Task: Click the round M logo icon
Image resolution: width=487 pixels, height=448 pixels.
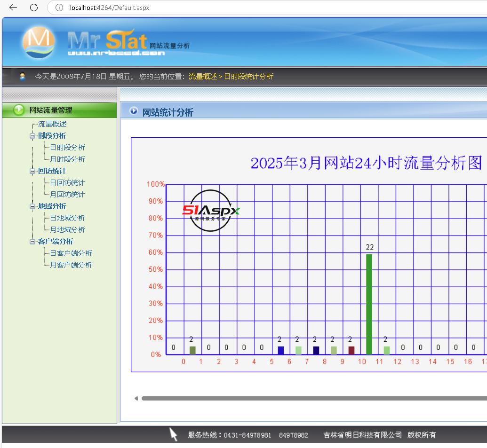Action: 39,42
